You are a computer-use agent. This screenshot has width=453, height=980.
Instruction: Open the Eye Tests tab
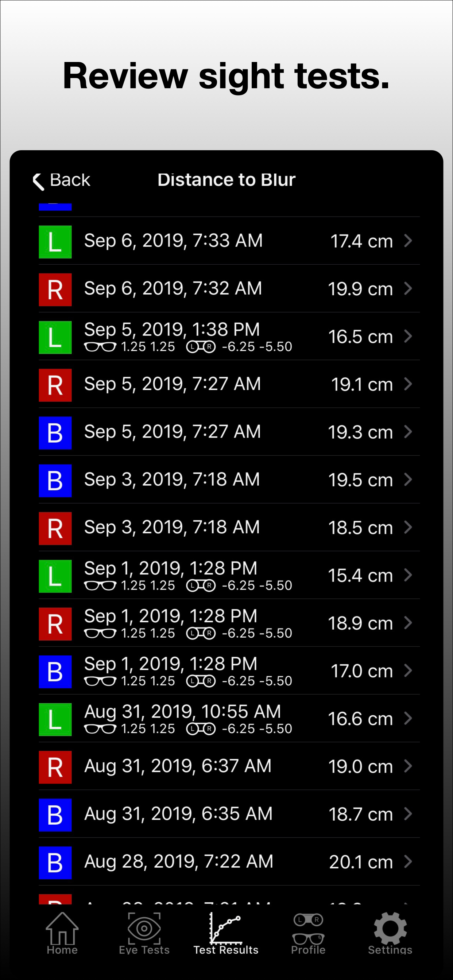[x=144, y=933]
